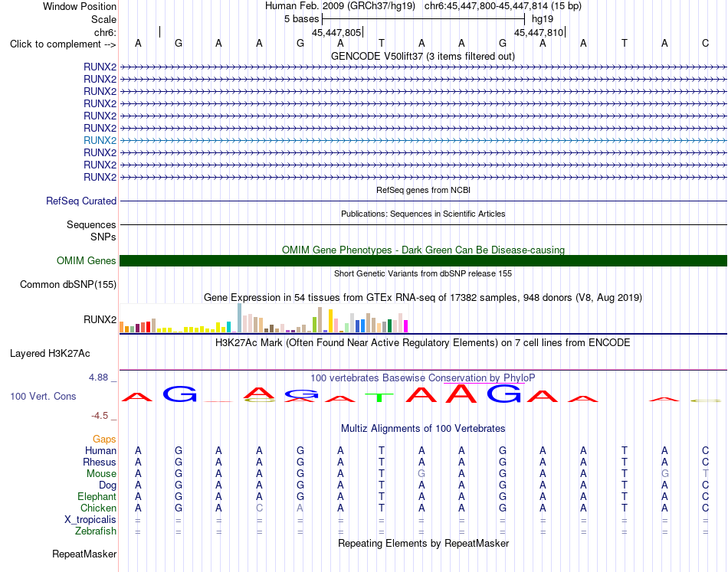
Task: Click the Window Position label
Action: click(80, 6)
